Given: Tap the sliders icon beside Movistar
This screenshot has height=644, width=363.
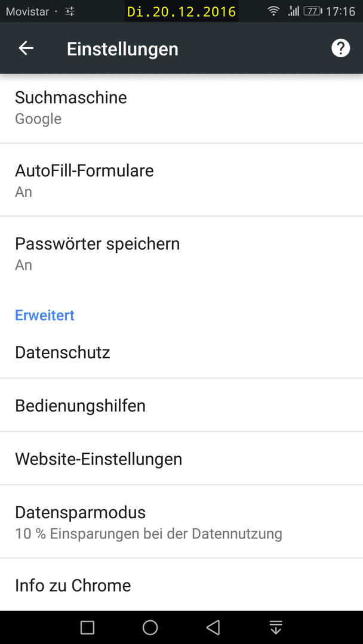Looking at the screenshot, I should [x=69, y=11].
